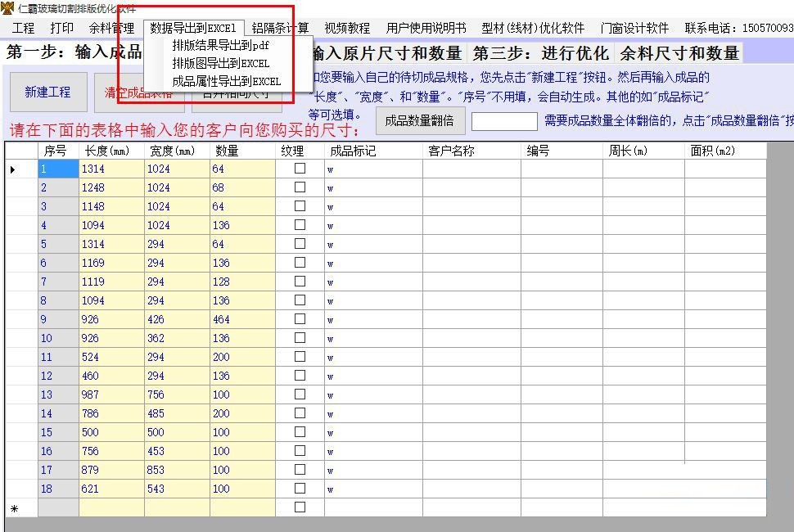Select width cell 853 in row 17
The image size is (794, 532).
[x=178, y=470]
